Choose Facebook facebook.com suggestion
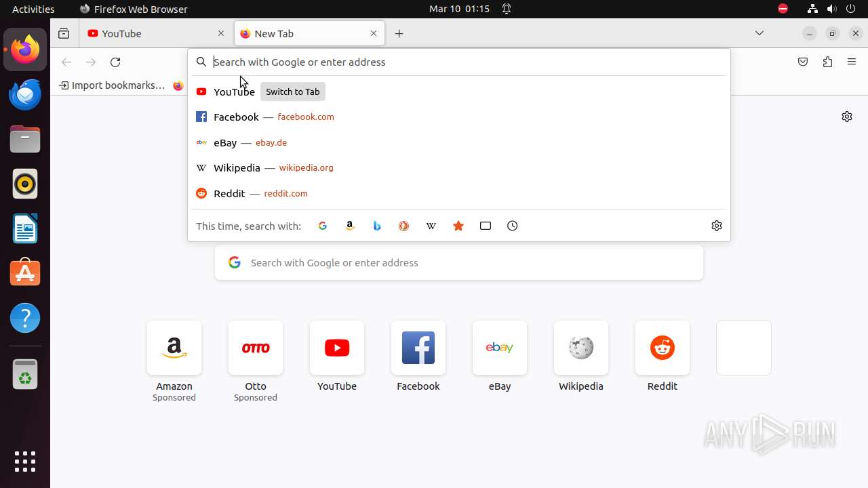This screenshot has width=868, height=488. tap(458, 117)
